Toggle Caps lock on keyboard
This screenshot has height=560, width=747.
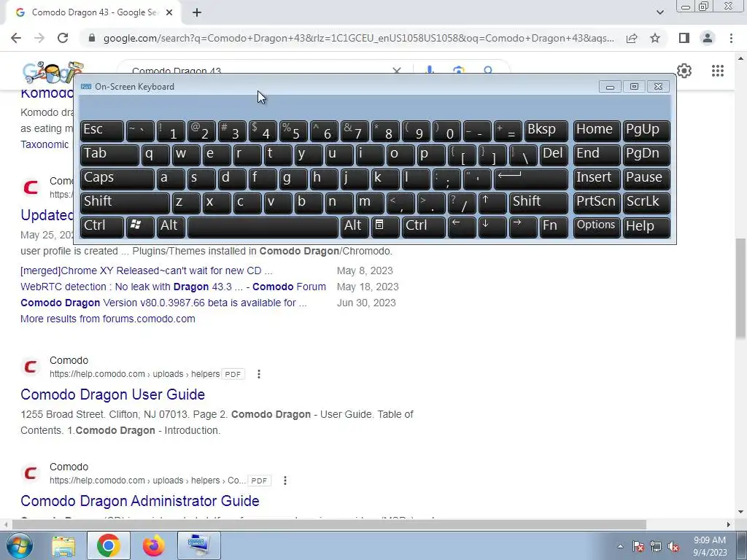pyautogui.click(x=117, y=179)
